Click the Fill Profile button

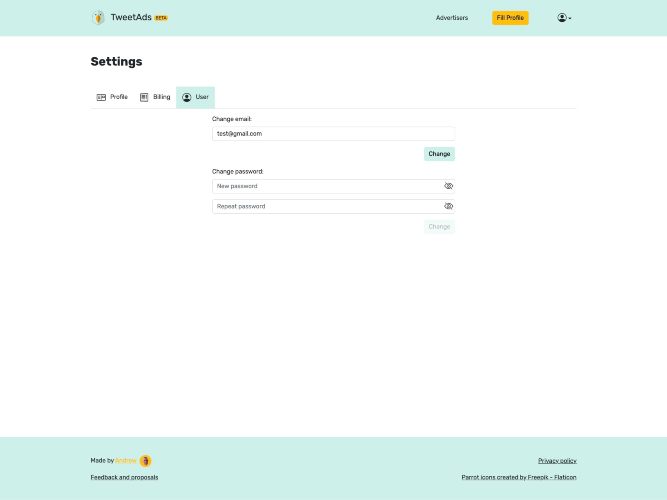(x=510, y=18)
